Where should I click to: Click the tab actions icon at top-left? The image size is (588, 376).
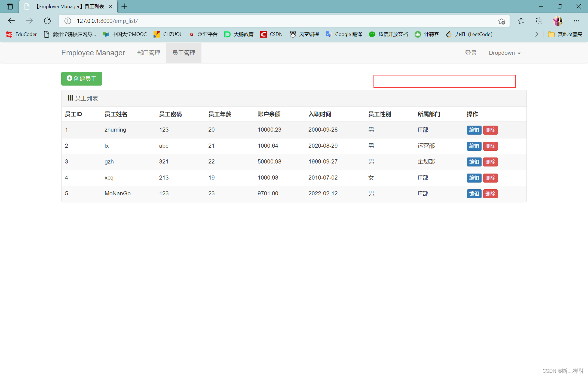pos(10,7)
